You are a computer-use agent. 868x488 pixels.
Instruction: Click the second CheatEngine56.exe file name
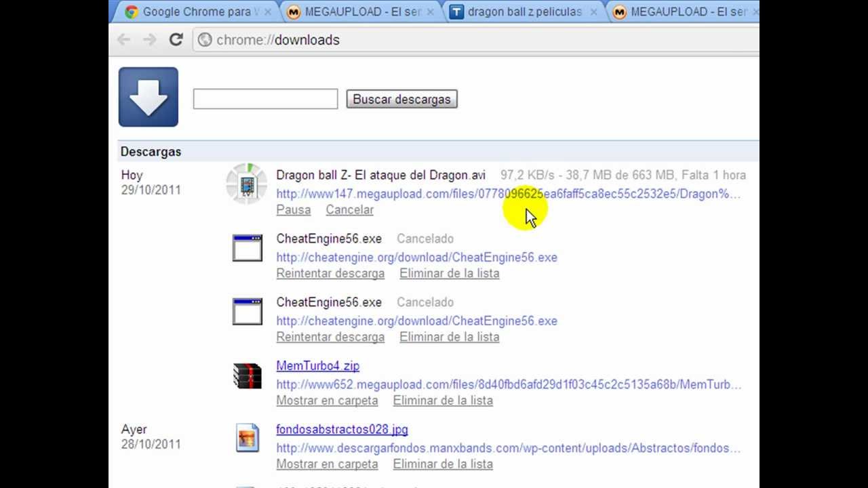[x=329, y=303]
